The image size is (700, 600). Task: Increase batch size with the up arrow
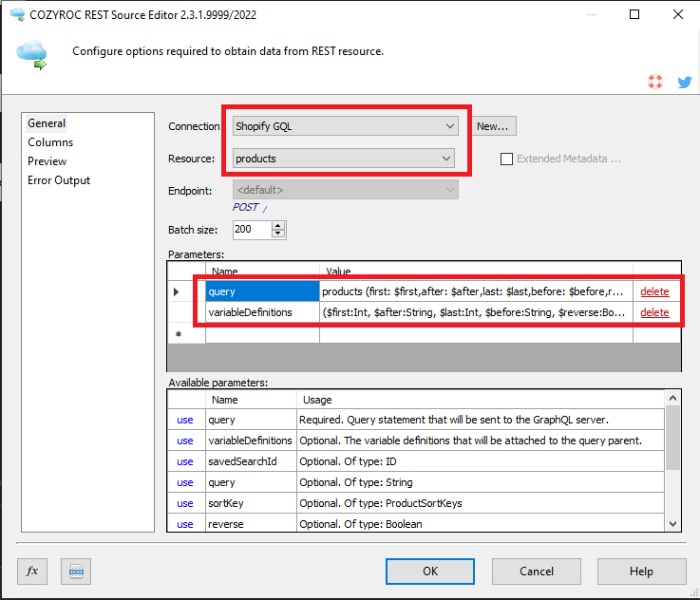point(278,226)
